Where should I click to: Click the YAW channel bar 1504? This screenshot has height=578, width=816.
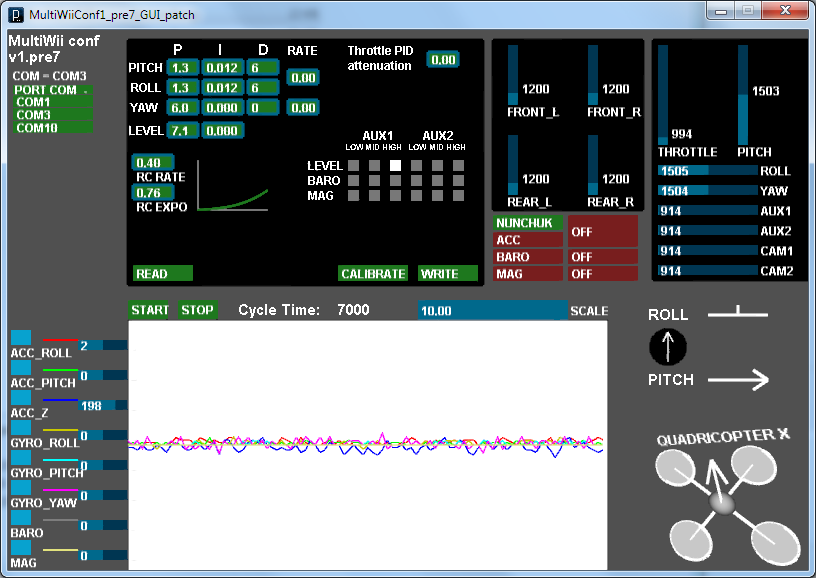click(708, 190)
